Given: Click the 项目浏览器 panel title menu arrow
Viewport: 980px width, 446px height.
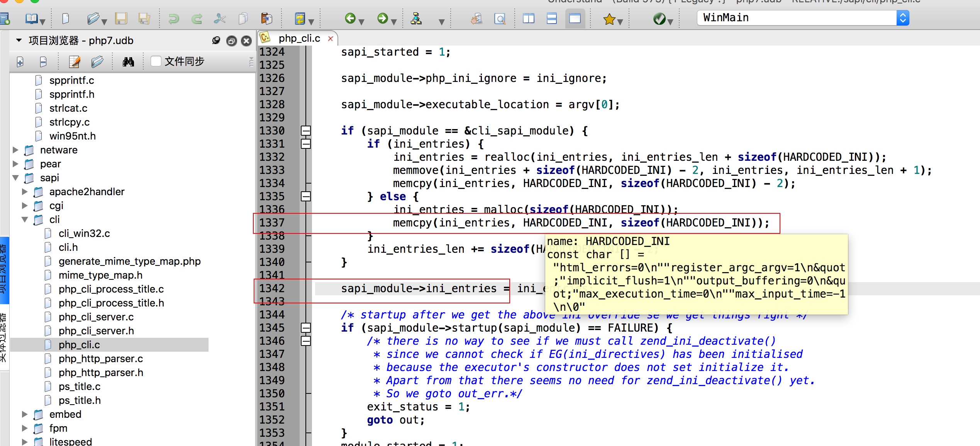Looking at the screenshot, I should (19, 40).
